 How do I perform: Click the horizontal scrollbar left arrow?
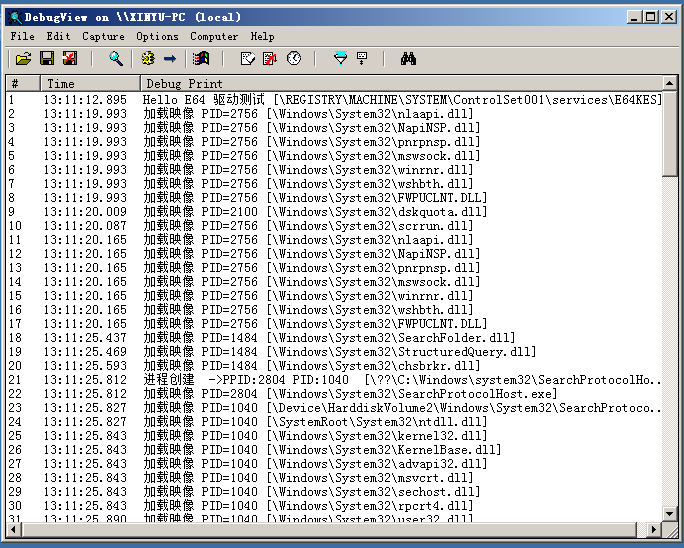click(x=13, y=529)
